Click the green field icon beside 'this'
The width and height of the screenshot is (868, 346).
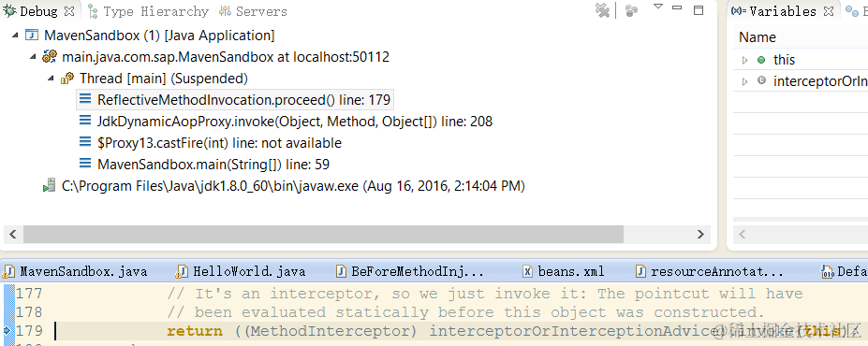pyautogui.click(x=761, y=60)
